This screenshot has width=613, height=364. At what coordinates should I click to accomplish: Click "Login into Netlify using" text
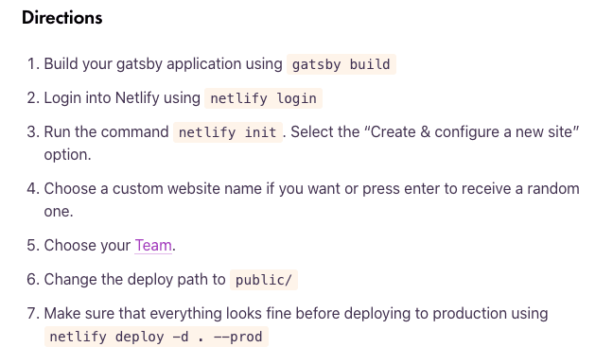[x=122, y=98]
